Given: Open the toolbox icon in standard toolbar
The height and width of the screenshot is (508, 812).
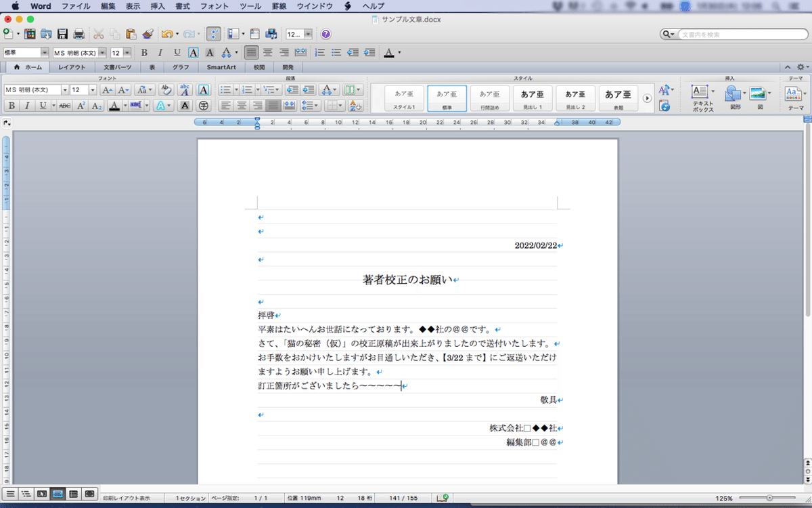Looking at the screenshot, I should coord(255,34).
